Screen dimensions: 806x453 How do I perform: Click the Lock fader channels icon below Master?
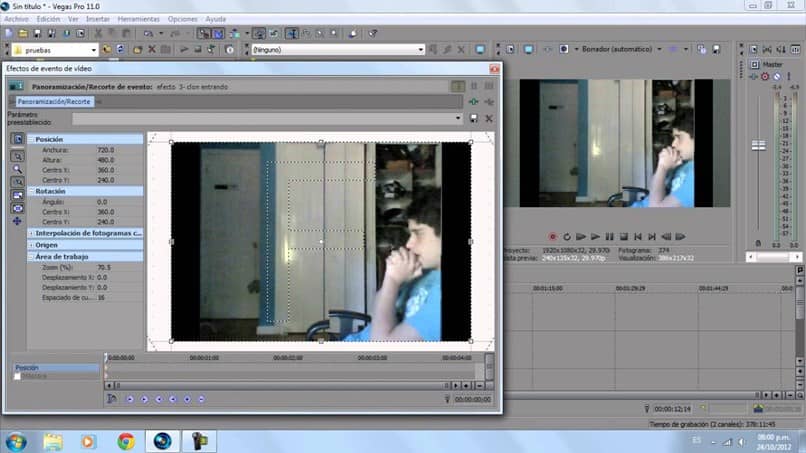pos(758,244)
